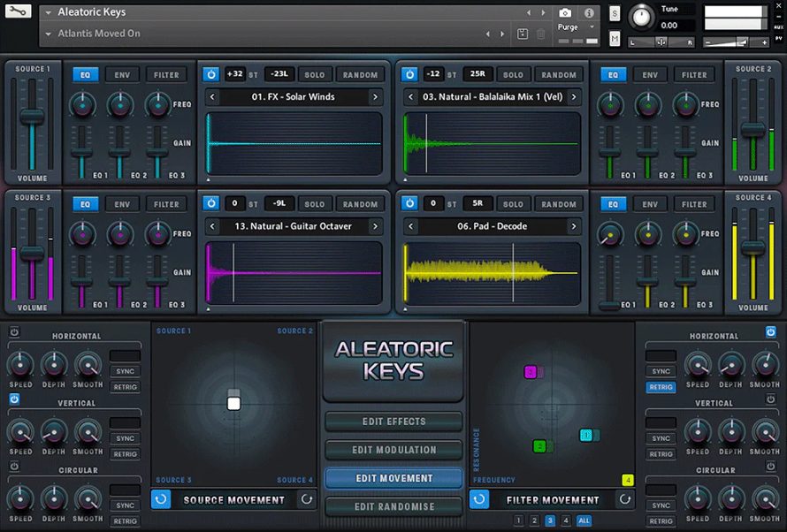Toggle Source 4 power button

[x=409, y=203]
